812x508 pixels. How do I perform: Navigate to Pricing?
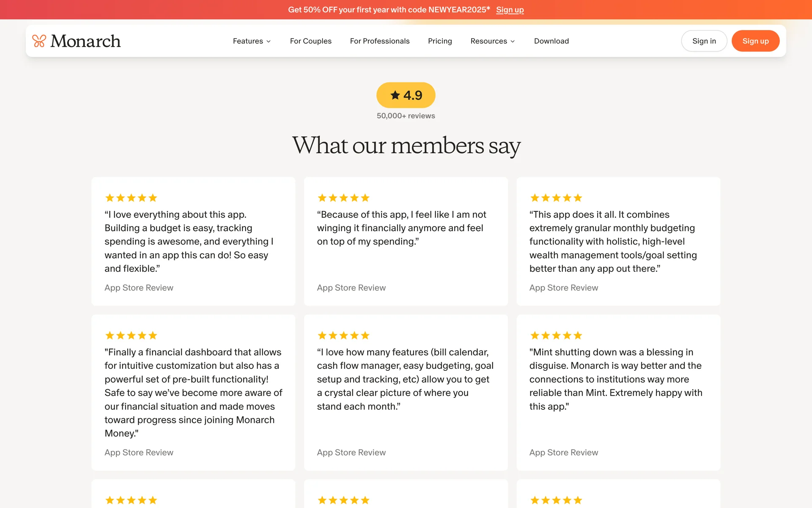tap(440, 41)
